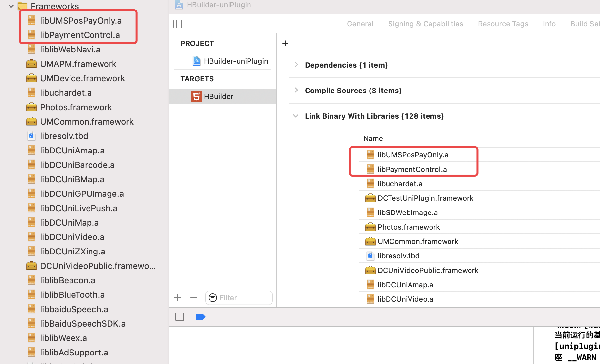Select libDCUniLivePush.a in the navigator

point(79,208)
